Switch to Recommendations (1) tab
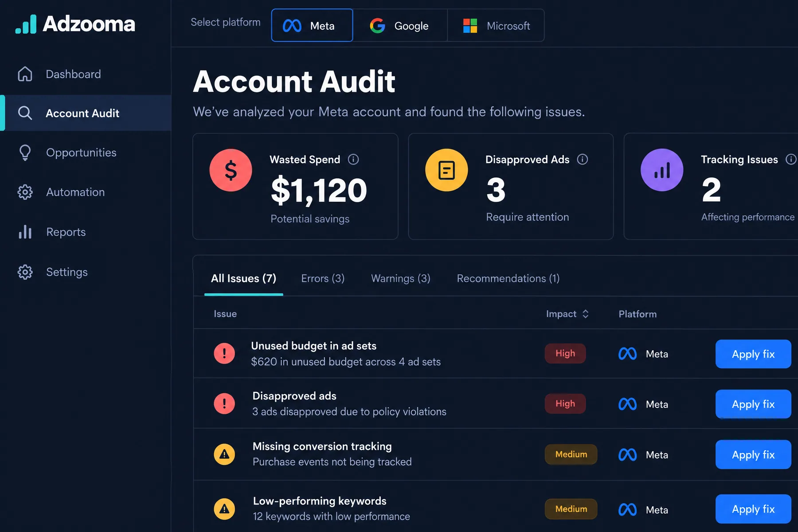Screen dimensions: 798x532 (508, 278)
